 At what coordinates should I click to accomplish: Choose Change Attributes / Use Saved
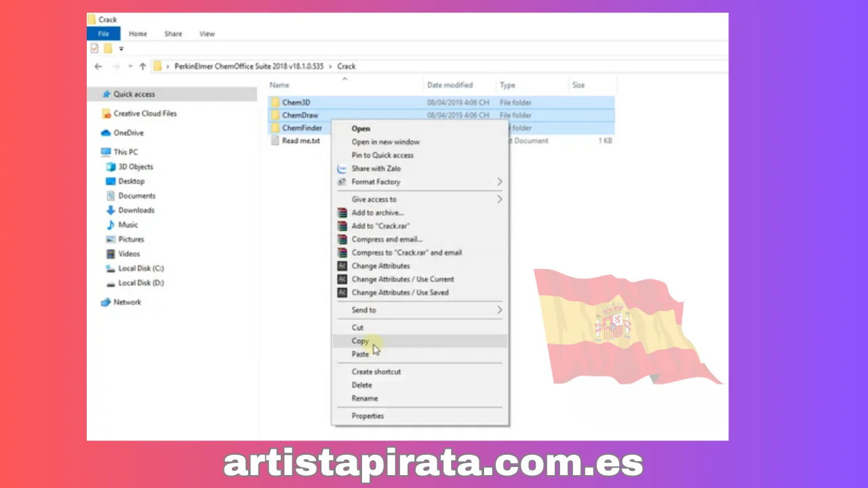pyautogui.click(x=400, y=292)
